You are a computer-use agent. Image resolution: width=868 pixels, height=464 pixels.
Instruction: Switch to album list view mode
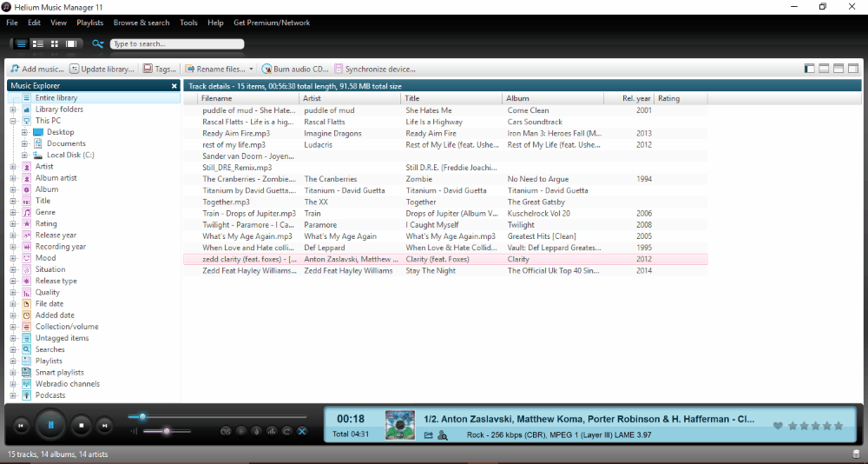pos(37,43)
